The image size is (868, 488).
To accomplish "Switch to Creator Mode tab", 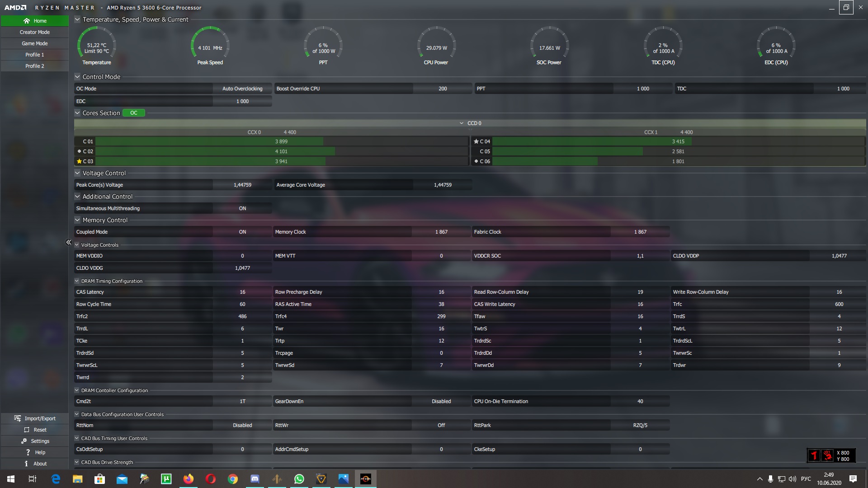I will [35, 32].
